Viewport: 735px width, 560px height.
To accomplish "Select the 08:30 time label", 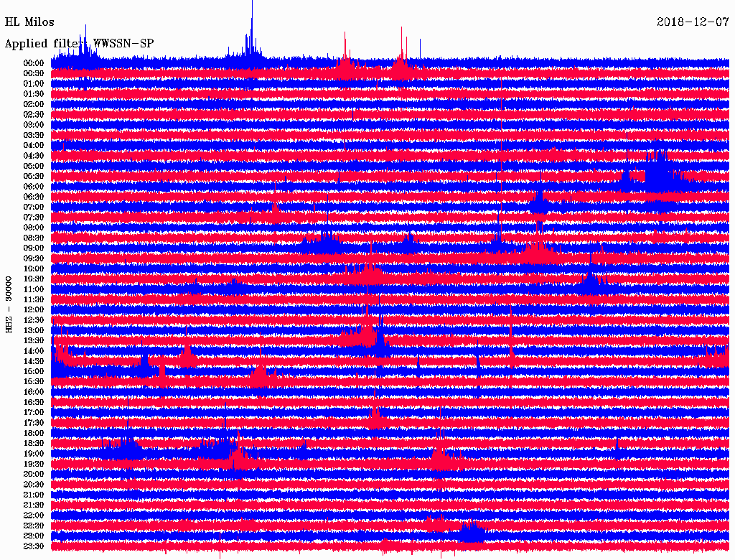I will [x=34, y=238].
